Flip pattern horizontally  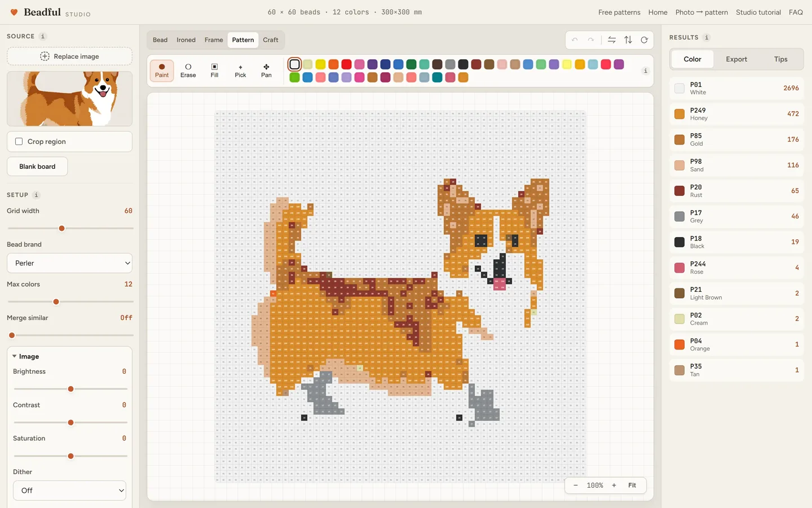(612, 40)
